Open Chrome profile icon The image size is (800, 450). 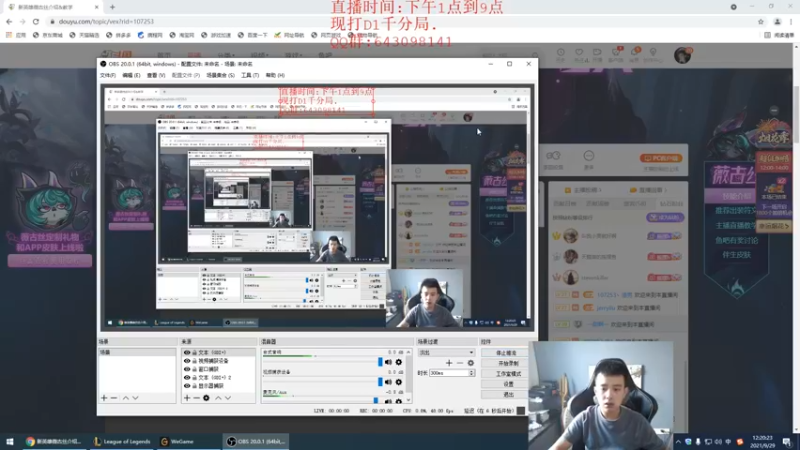click(x=777, y=21)
